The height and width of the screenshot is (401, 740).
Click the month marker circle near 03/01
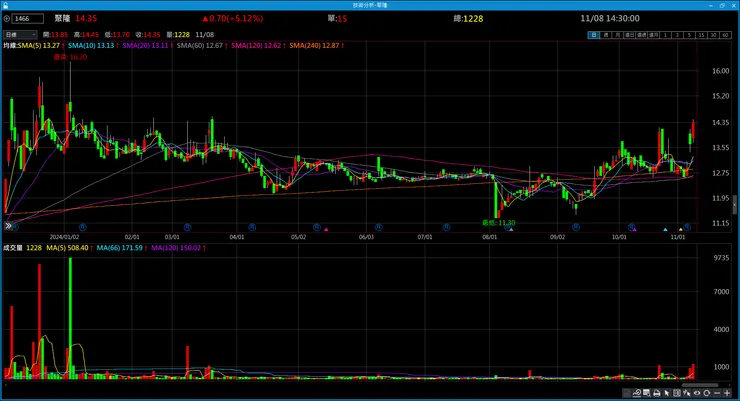(187, 227)
